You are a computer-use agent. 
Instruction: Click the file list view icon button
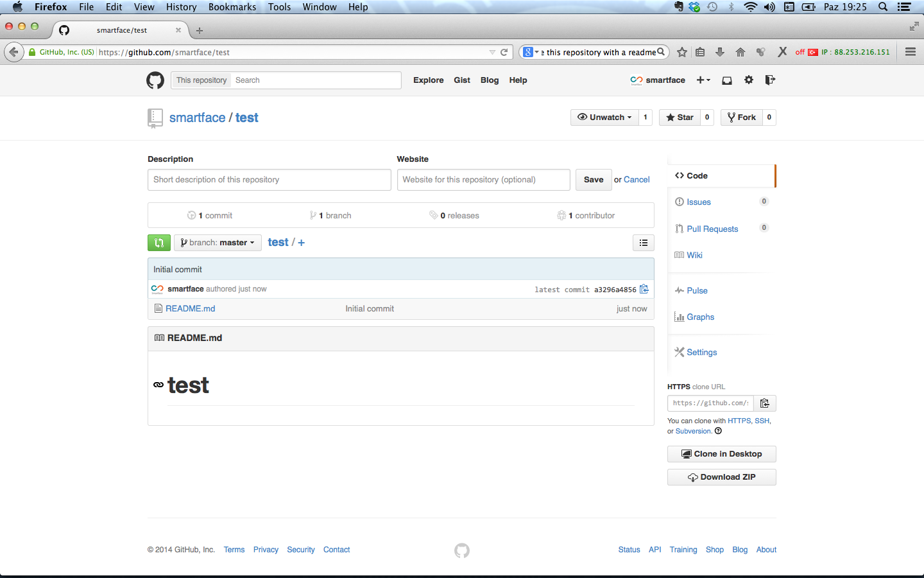(x=644, y=243)
